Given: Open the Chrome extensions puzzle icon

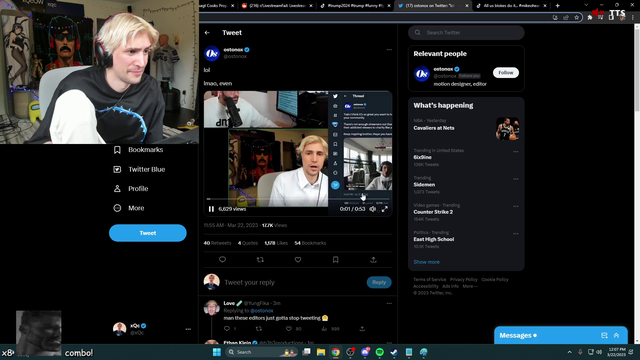Looking at the screenshot, I should (x=590, y=18).
